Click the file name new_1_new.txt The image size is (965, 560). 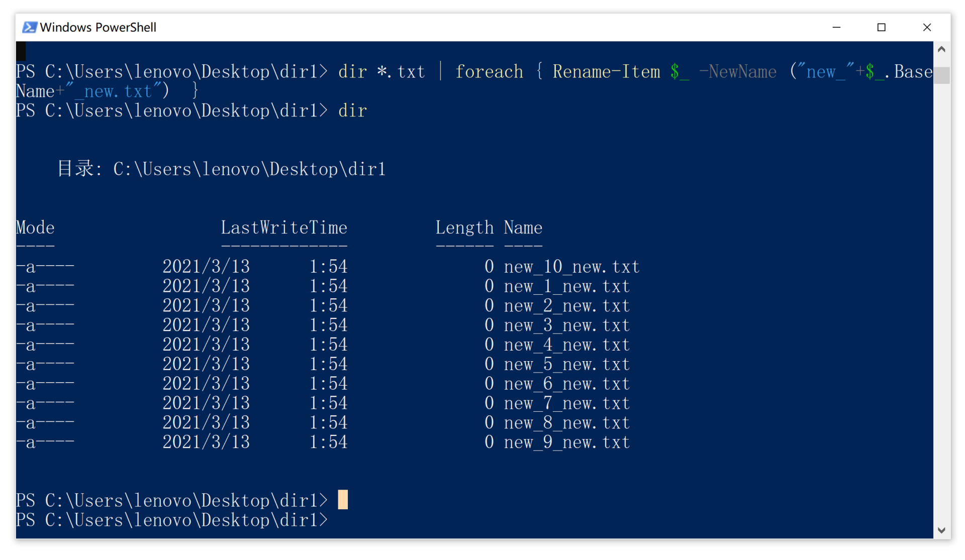click(566, 286)
